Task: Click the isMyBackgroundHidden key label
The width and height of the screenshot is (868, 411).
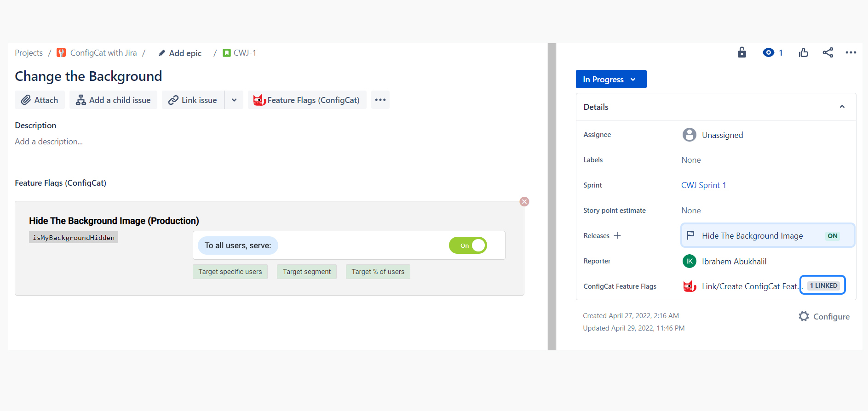Action: (x=74, y=237)
